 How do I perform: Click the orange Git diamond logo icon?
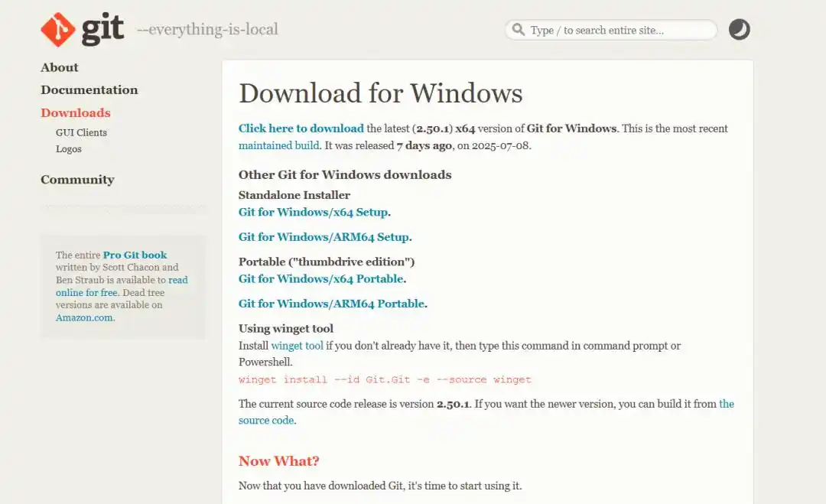point(58,30)
